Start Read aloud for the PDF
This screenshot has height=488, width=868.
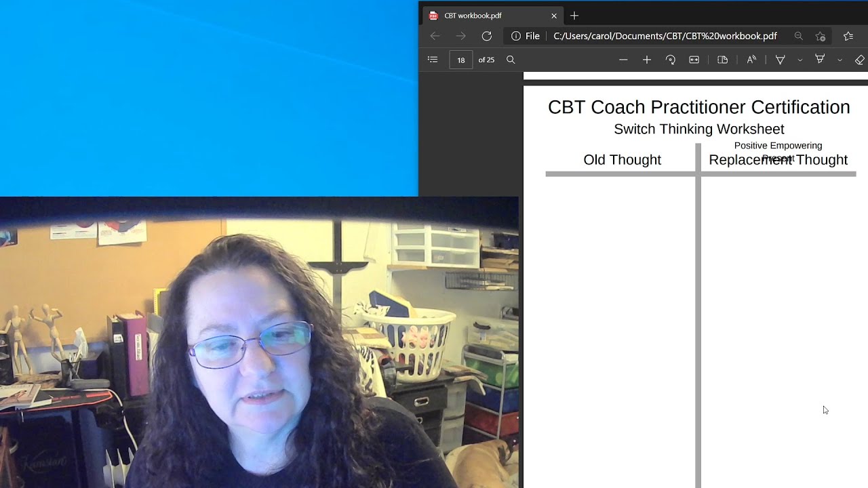point(751,60)
